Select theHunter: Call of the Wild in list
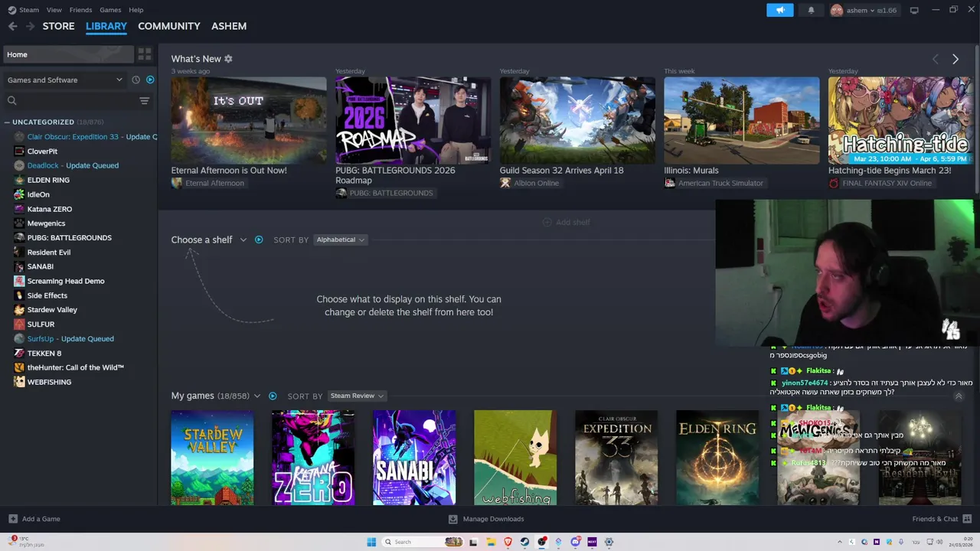The image size is (980, 551). [76, 367]
